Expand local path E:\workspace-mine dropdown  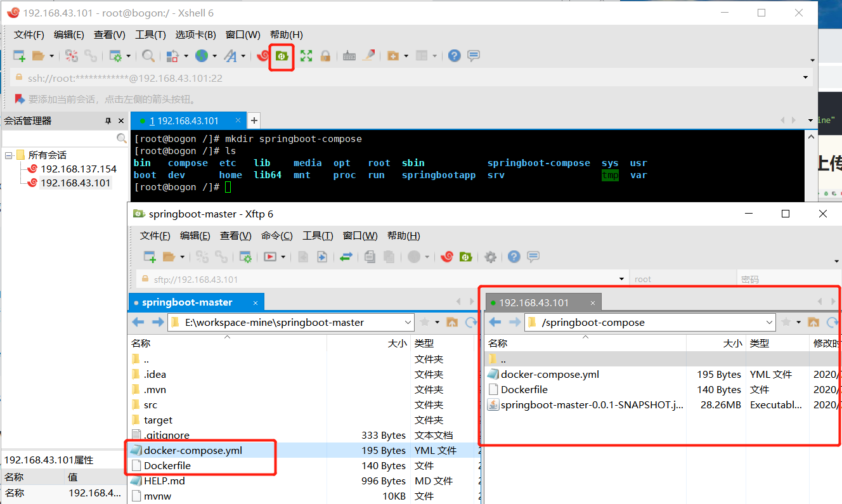pyautogui.click(x=408, y=322)
